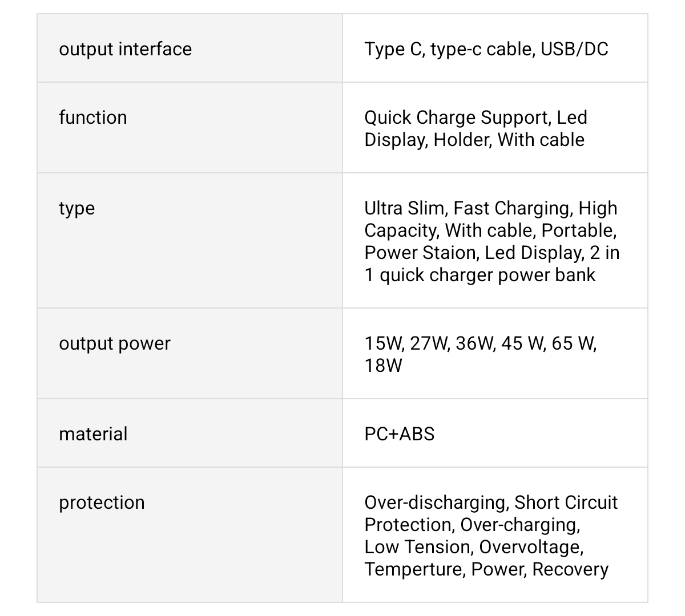Click 'Ultra Slim, Fast Charging, High' text line

(x=490, y=208)
